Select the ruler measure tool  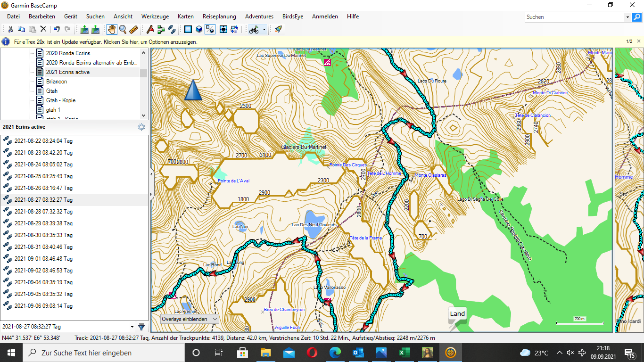coord(133,29)
